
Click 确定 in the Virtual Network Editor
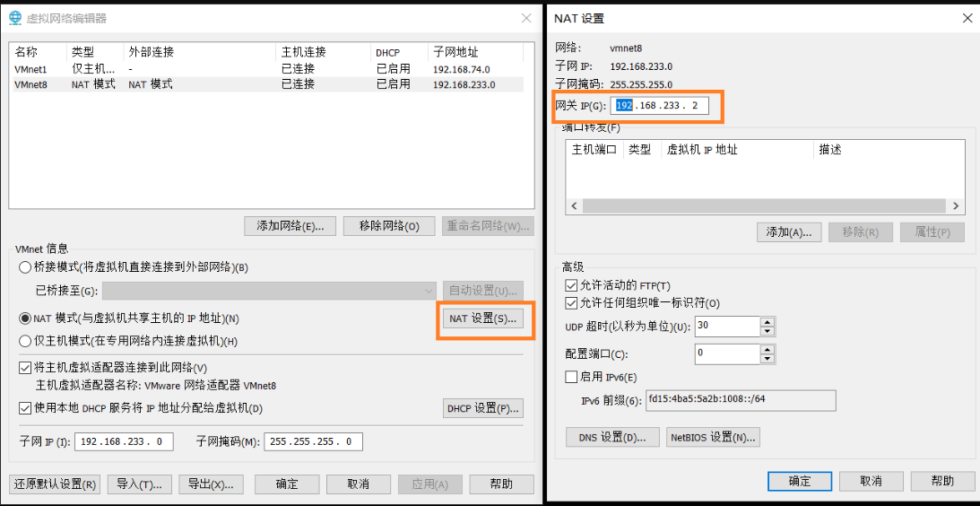point(287,484)
